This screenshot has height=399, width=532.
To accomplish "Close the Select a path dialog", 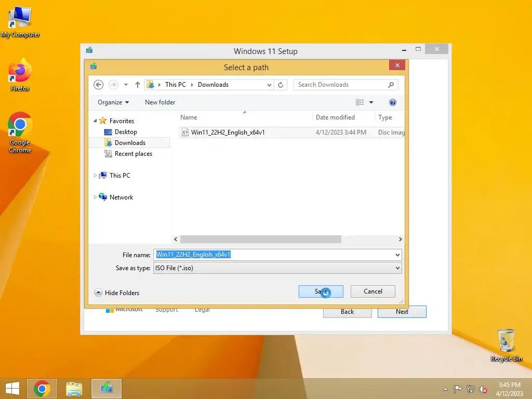I will (x=397, y=65).
